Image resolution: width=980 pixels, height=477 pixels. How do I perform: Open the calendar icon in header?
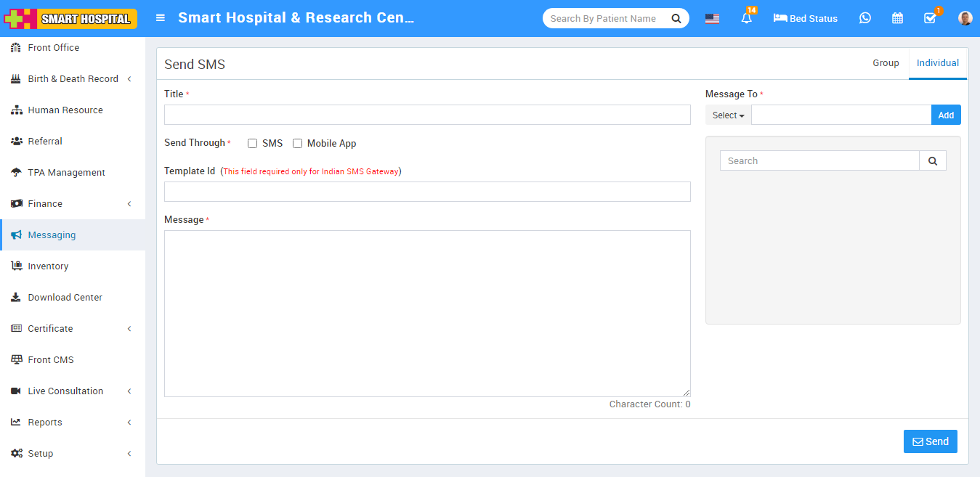point(897,18)
